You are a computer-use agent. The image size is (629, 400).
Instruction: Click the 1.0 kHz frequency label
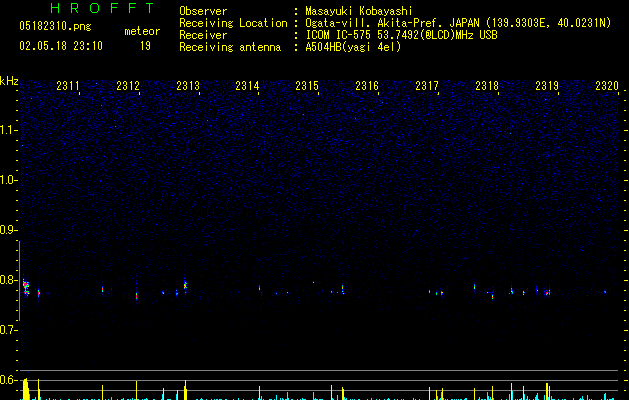click(8, 180)
